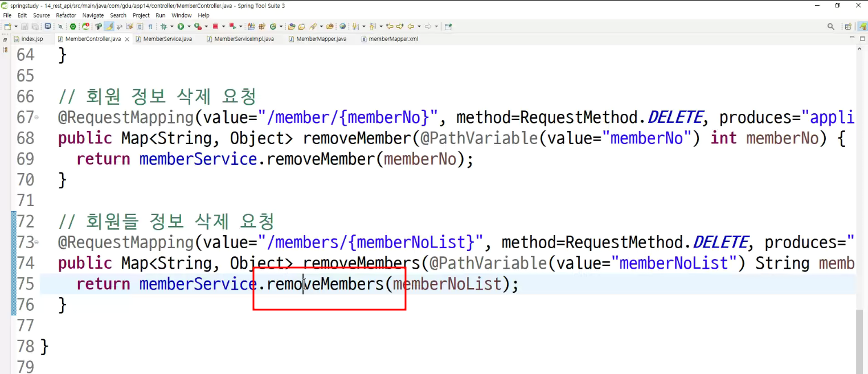The width and height of the screenshot is (868, 374).
Task: Open the Window menu
Action: 182,15
